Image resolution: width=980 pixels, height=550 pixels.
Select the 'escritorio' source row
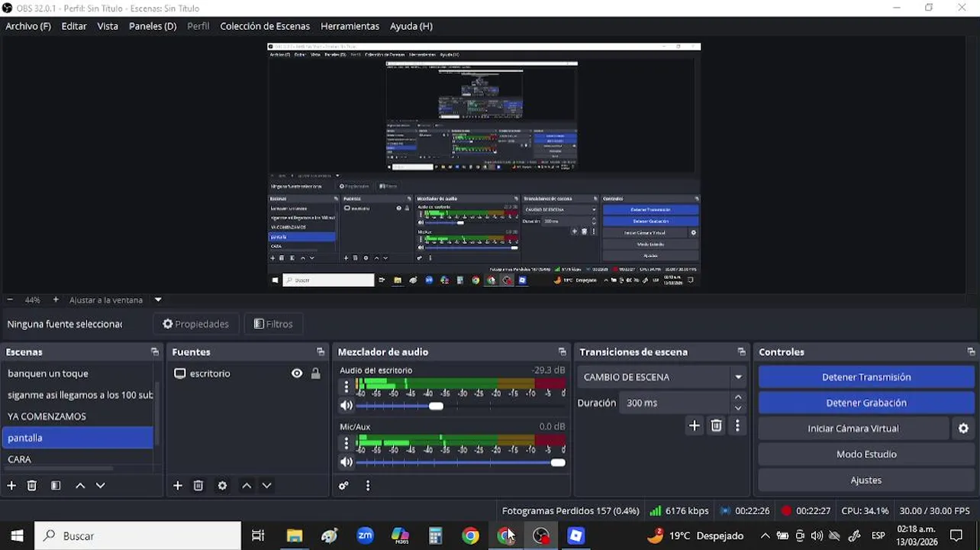247,374
